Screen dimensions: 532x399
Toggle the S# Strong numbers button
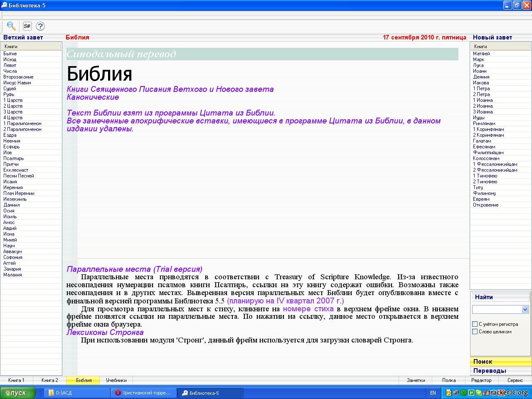(27, 26)
